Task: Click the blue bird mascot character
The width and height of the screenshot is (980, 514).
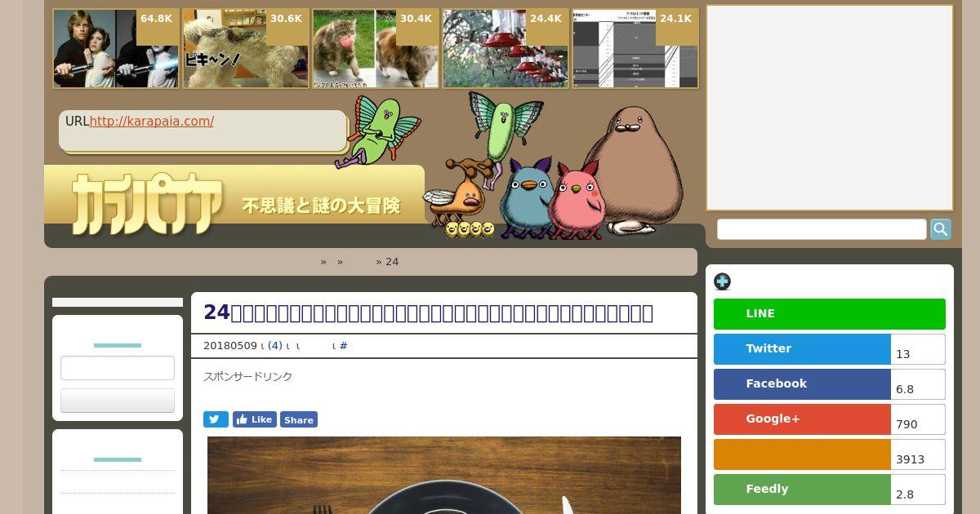Action: [x=527, y=199]
